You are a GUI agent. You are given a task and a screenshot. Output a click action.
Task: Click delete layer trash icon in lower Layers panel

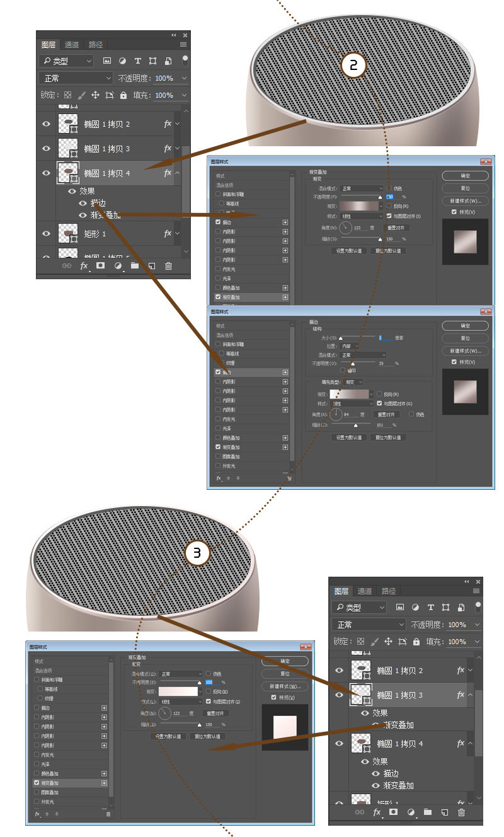click(461, 812)
